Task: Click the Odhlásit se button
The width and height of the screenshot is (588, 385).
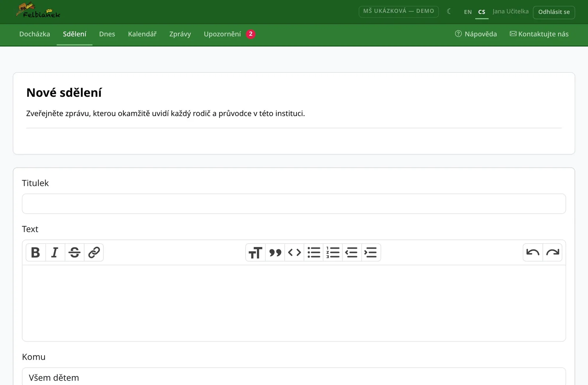Action: tap(554, 12)
